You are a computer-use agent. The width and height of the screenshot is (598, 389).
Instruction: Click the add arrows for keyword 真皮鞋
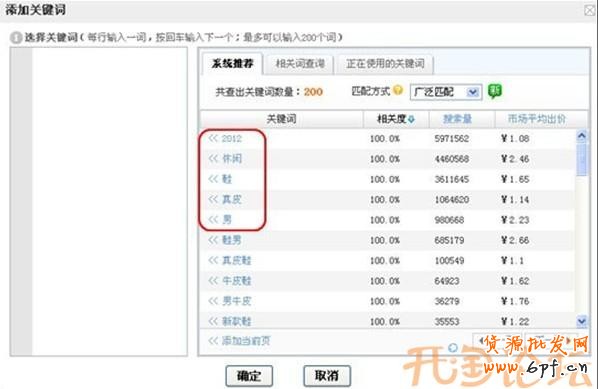click(213, 260)
